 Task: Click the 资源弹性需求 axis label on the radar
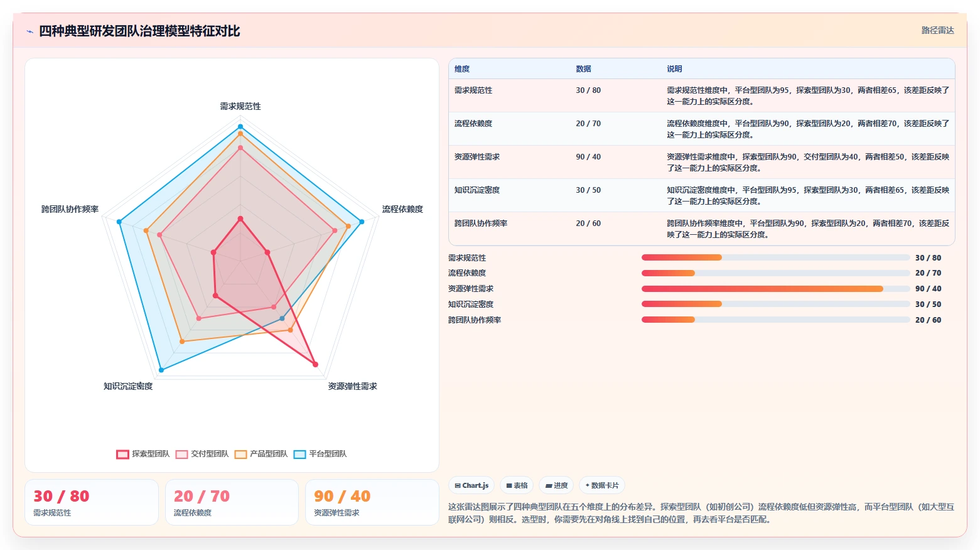352,386
